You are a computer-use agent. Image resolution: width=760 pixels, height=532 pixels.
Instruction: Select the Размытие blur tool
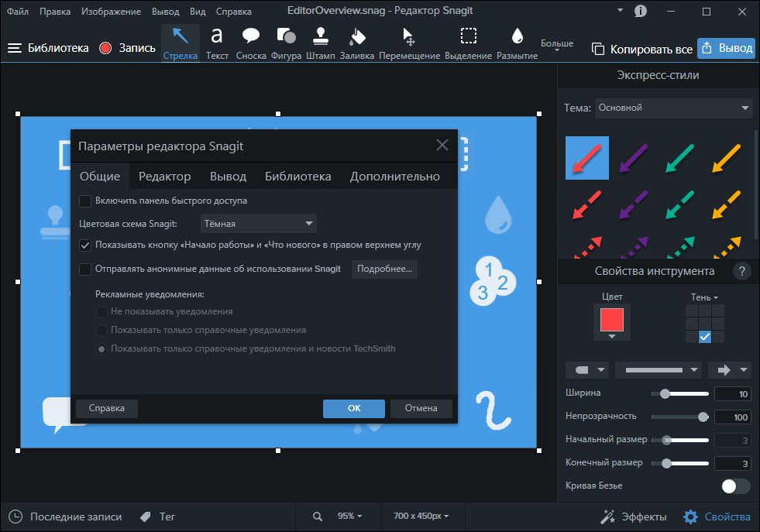click(518, 43)
